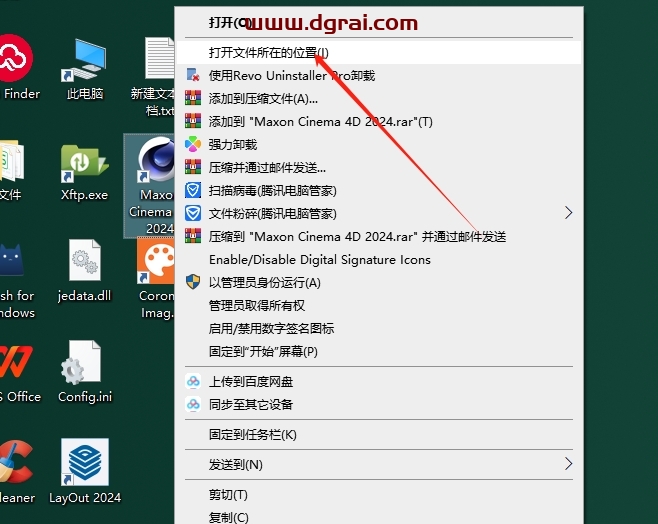Image resolution: width=658 pixels, height=524 pixels.
Task: Choose 固定到任务栏(K) entry
Action: click(x=379, y=435)
